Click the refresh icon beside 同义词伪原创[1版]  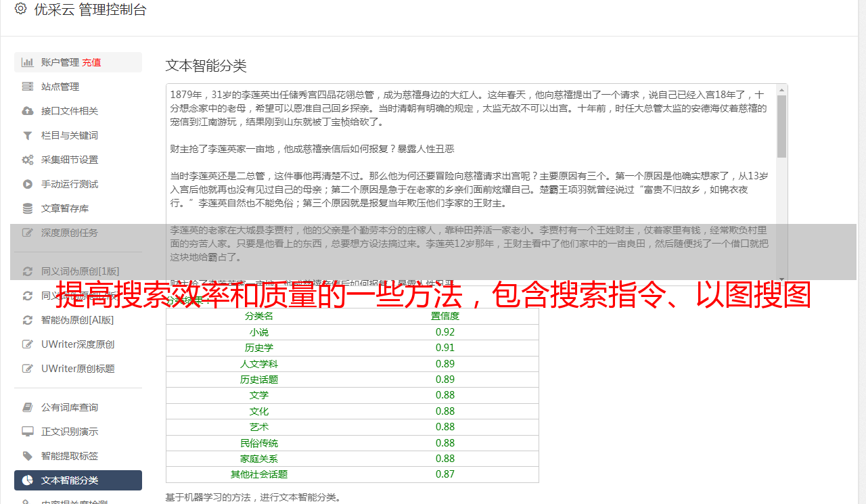pyautogui.click(x=28, y=271)
